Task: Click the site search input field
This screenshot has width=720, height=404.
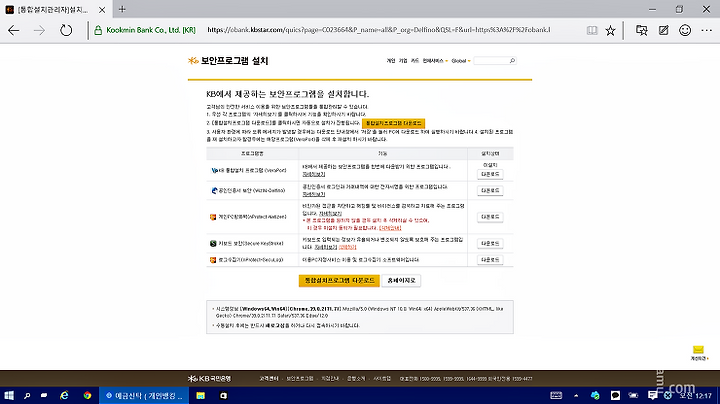Action: [491, 61]
